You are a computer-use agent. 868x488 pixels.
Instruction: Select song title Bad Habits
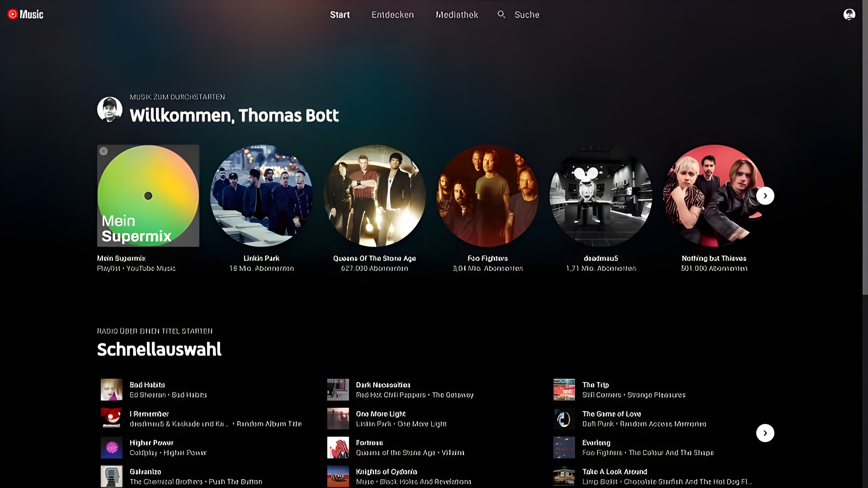(147, 385)
